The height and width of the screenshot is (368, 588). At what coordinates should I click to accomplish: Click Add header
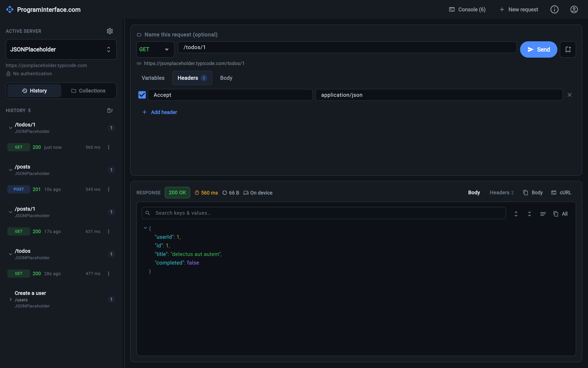160,112
